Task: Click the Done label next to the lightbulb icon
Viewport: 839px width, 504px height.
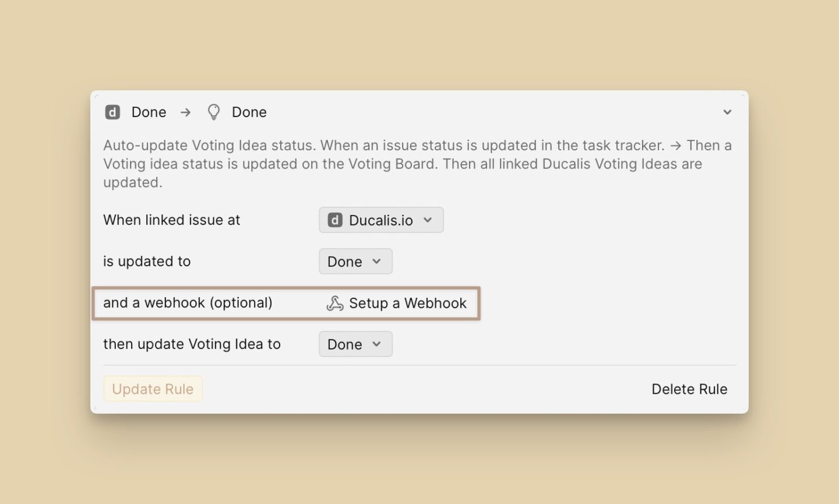Action: 249,112
